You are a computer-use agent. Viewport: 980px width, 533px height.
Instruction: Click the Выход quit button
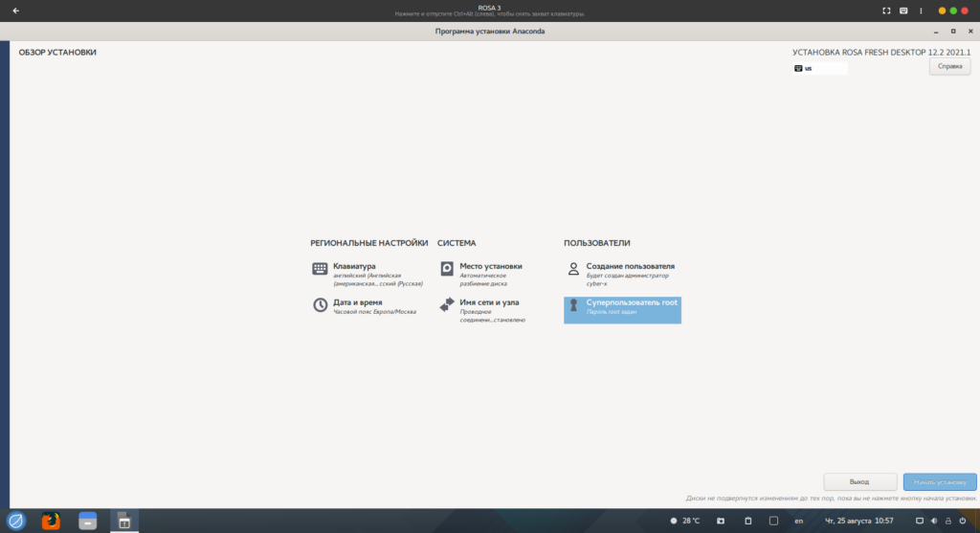(x=859, y=482)
